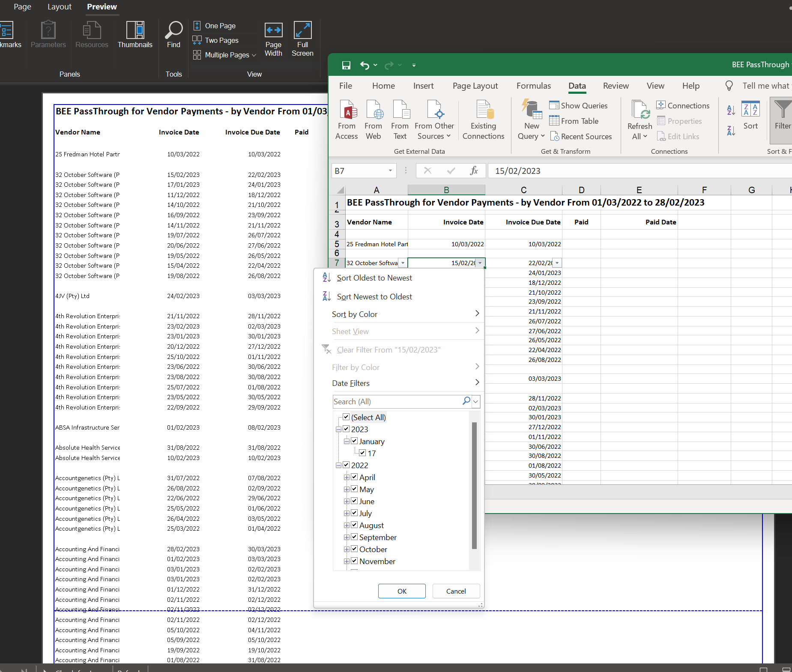792x672 pixels.
Task: Uncheck day 17 checkbox
Action: point(362,453)
